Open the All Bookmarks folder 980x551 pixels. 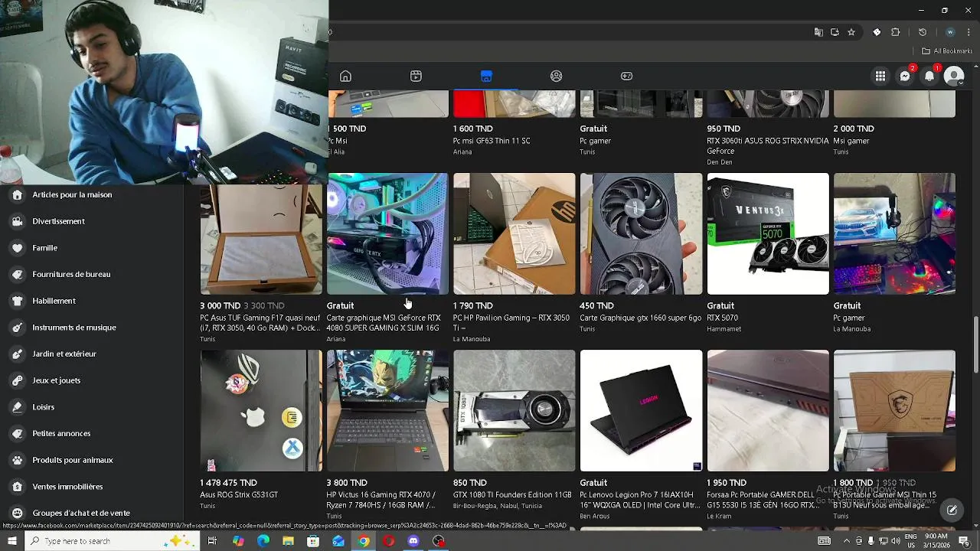(x=947, y=51)
